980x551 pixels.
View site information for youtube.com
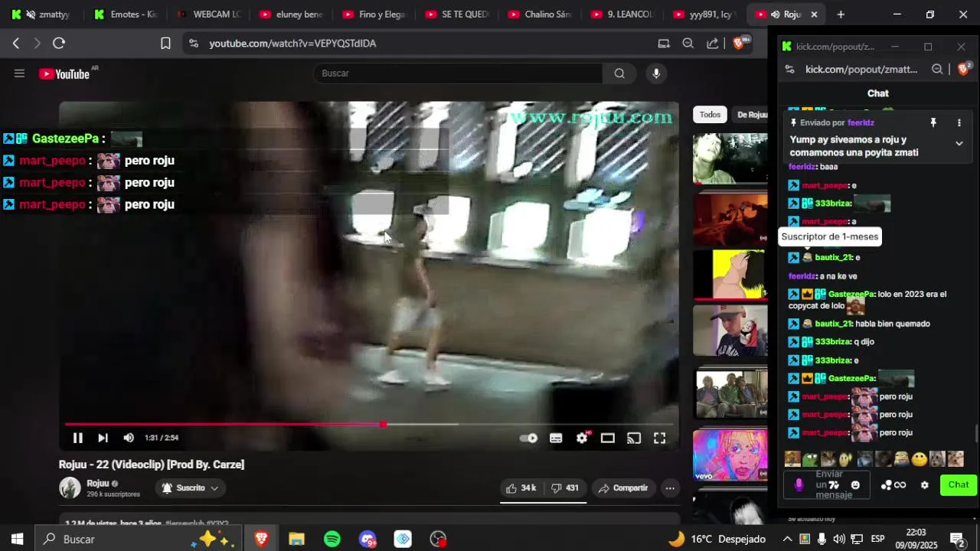[x=193, y=44]
